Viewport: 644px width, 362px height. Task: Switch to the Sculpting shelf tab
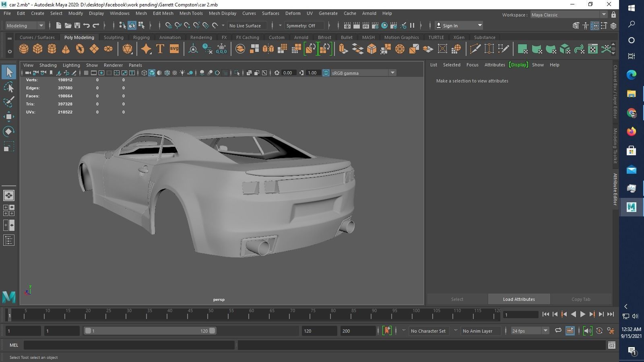point(114,37)
